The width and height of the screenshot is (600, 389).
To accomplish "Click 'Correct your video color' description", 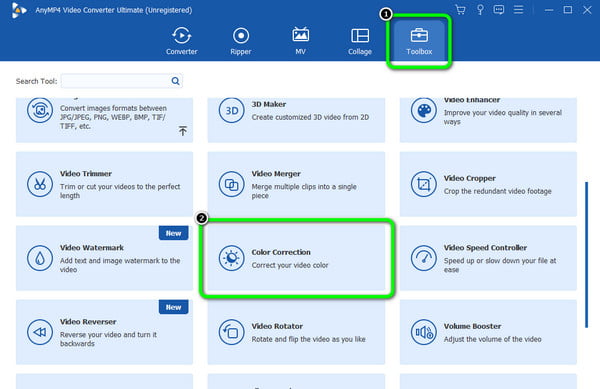I will (x=290, y=265).
